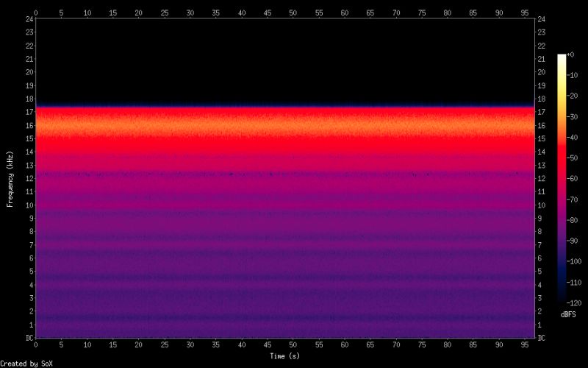Select the "-10" color scale label
Viewport: 588px width, 368px height.
(573, 75)
